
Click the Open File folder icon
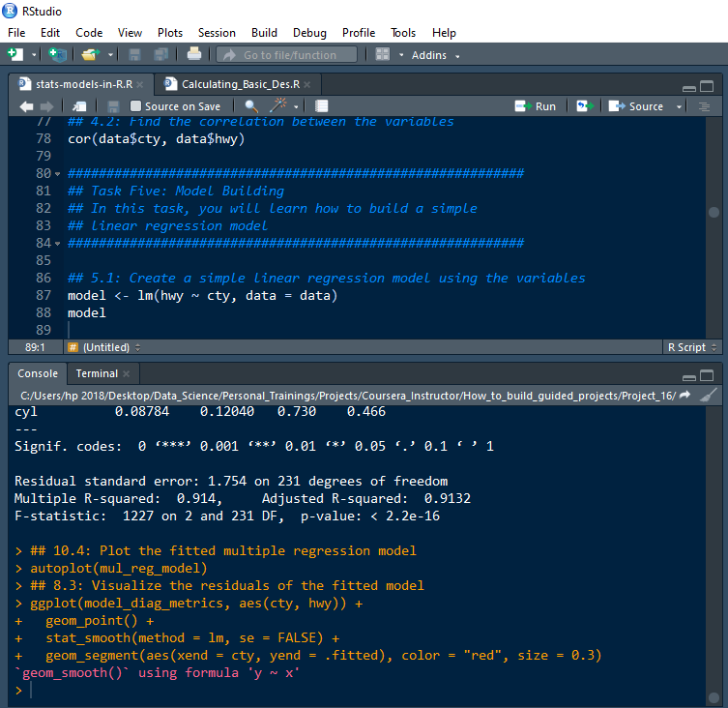click(x=90, y=55)
